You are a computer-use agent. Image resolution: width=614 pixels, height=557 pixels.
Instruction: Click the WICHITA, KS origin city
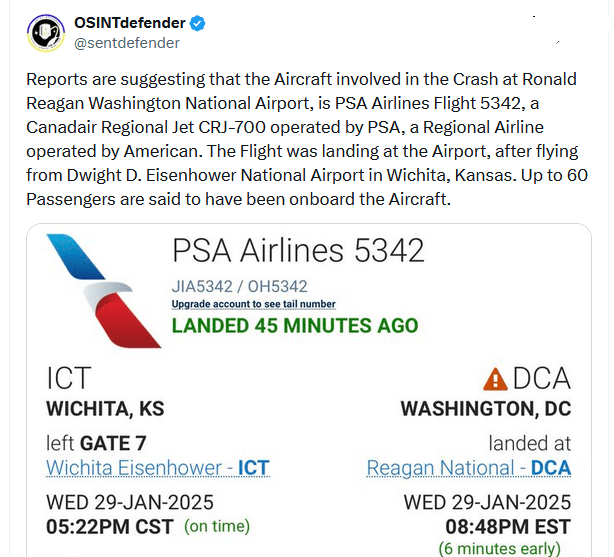click(x=105, y=410)
